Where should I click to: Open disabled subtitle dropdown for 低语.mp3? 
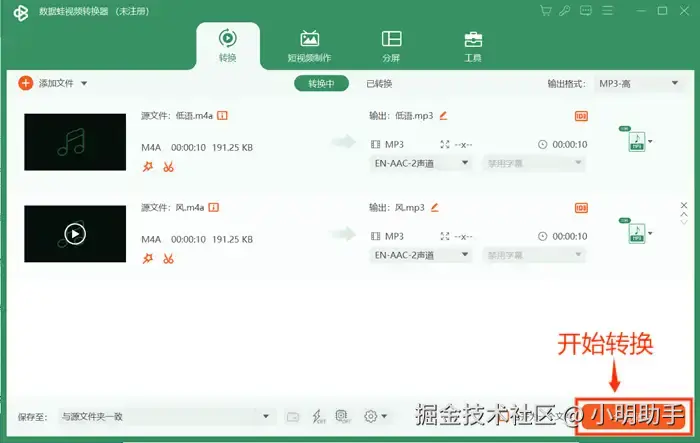[533, 163]
